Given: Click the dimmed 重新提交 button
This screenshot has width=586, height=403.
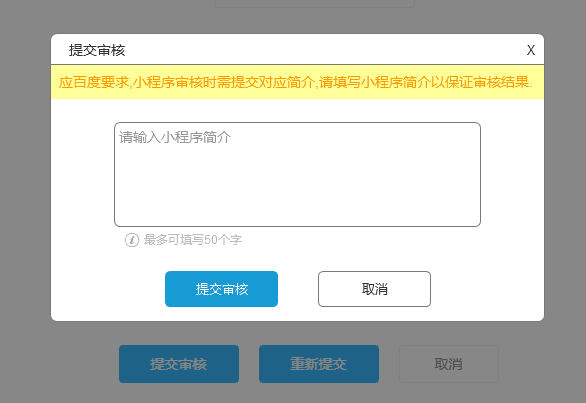Looking at the screenshot, I should 319,364.
